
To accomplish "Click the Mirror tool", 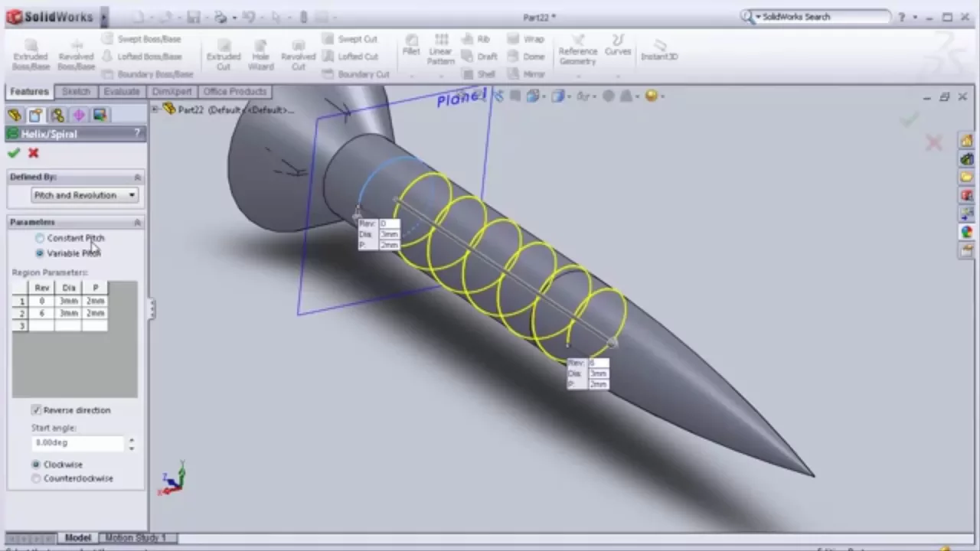I will 526,74.
